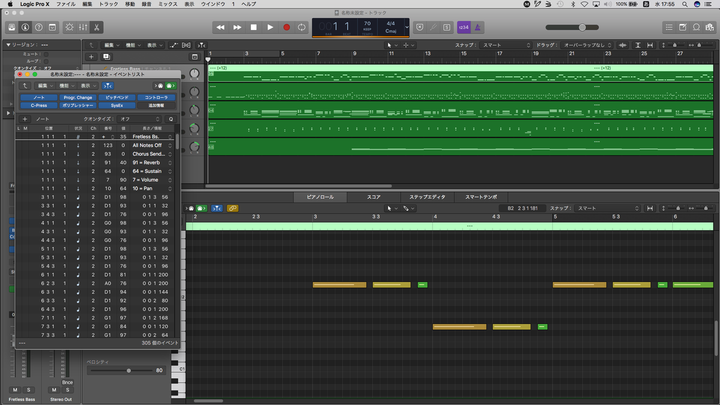This screenshot has height=405, width=720.
Task: Open the Mixer faders icon
Action: tap(83, 28)
